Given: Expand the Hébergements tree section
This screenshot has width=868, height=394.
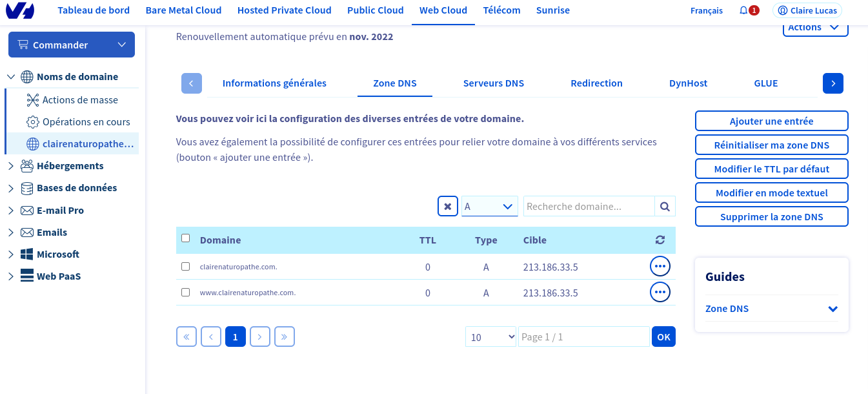Looking at the screenshot, I should pyautogui.click(x=11, y=166).
